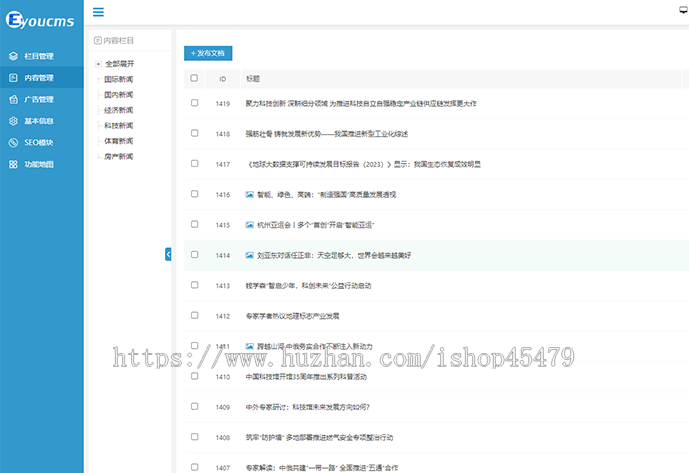Image resolution: width=689 pixels, height=473 pixels.
Task: Toggle the hamburger menu icon
Action: pos(98,12)
